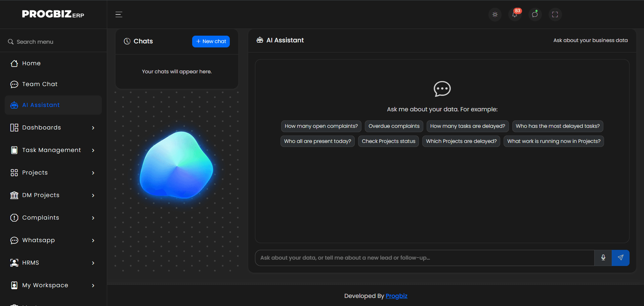Open the Dashboards menu item

[x=53, y=127]
